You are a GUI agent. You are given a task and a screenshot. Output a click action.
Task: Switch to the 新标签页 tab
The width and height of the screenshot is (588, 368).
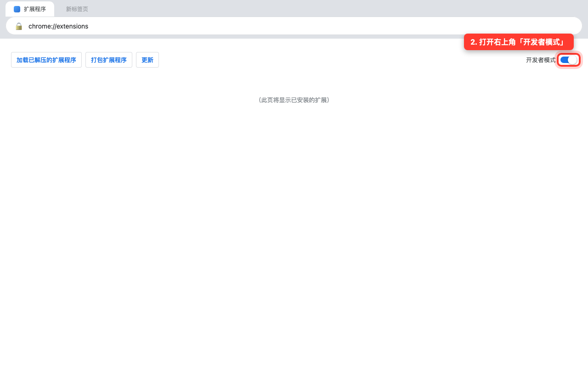pos(77,9)
